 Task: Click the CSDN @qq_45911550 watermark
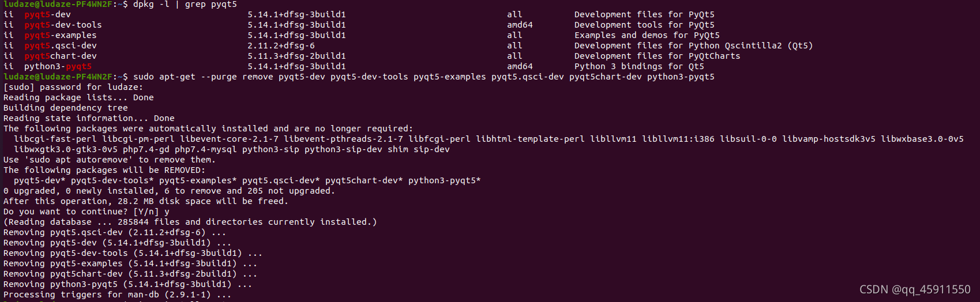pos(915,289)
